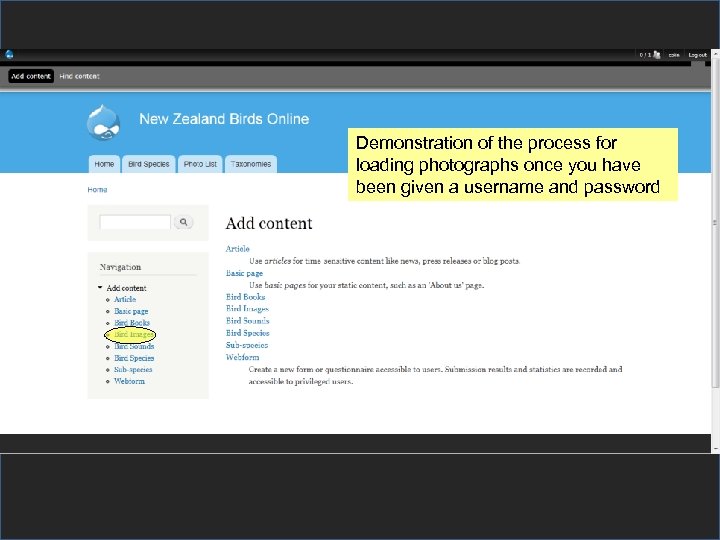Viewport: 720px width, 540px height.
Task: Open Sub-species in Navigation sidebar
Action: click(x=133, y=369)
